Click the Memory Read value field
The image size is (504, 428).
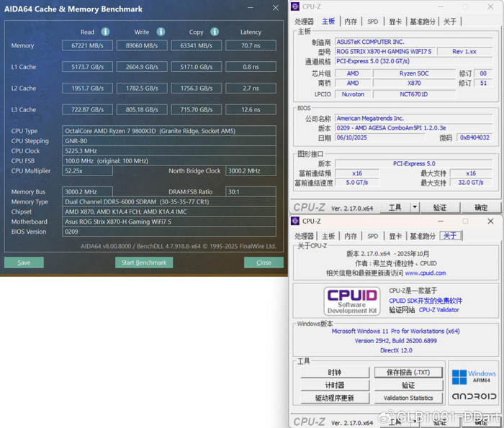pos(87,45)
